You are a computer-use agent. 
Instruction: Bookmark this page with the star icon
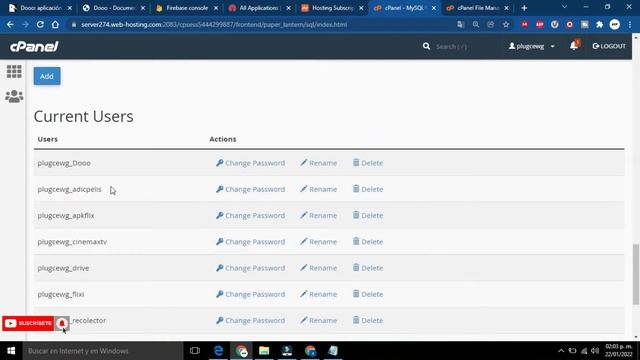coord(506,24)
